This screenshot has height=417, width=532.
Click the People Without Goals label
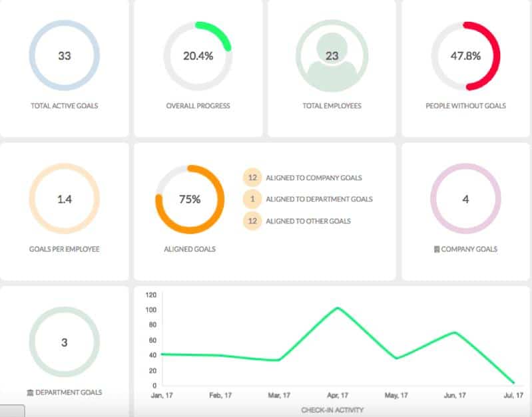465,106
